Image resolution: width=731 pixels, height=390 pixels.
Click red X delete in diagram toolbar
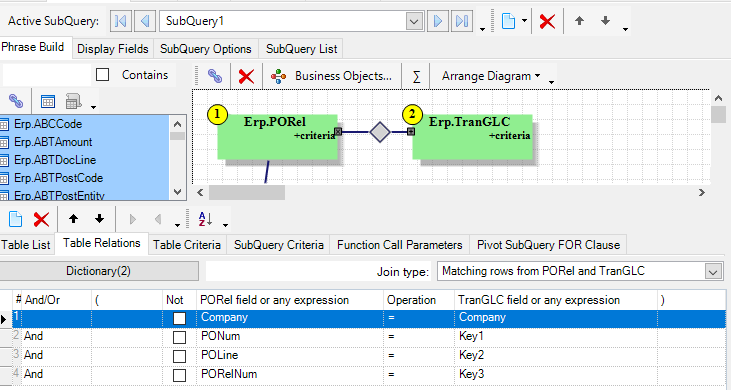(246, 76)
